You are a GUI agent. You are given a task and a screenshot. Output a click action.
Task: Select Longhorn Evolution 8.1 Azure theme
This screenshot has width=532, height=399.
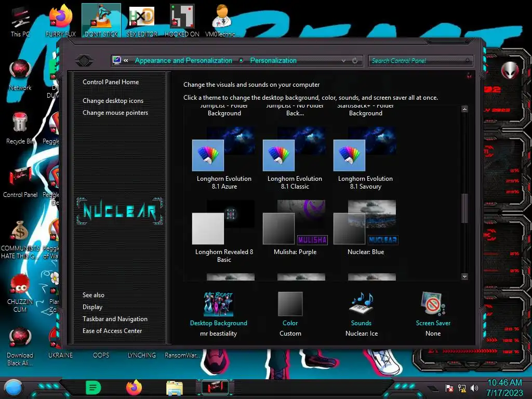[224, 158]
